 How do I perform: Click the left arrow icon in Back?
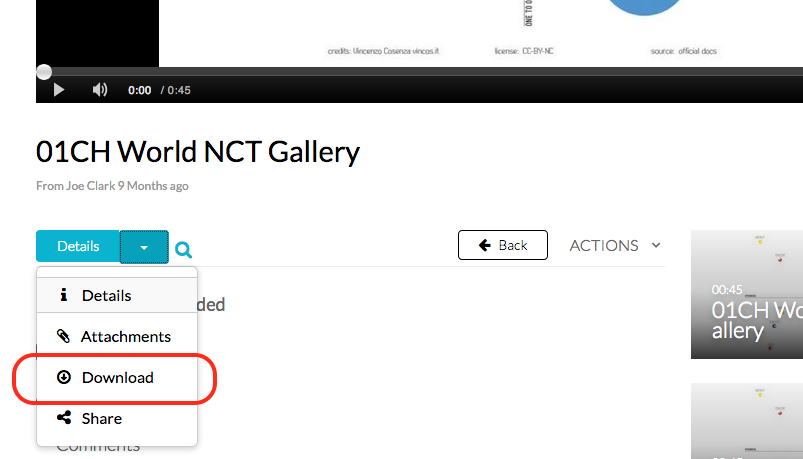pos(484,245)
